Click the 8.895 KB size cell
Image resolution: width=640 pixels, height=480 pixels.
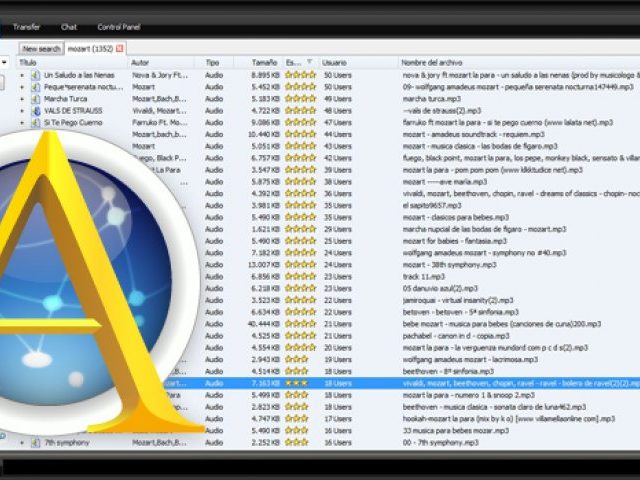click(265, 75)
